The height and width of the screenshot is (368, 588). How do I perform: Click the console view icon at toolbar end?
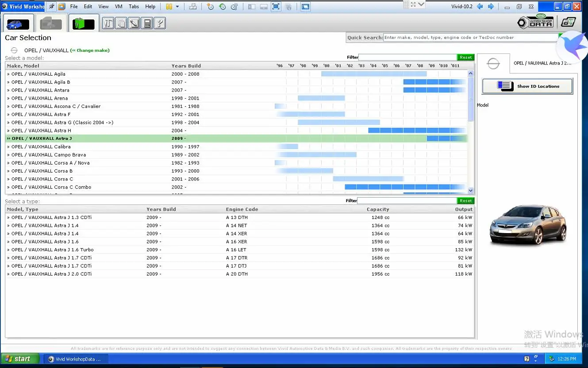(305, 7)
